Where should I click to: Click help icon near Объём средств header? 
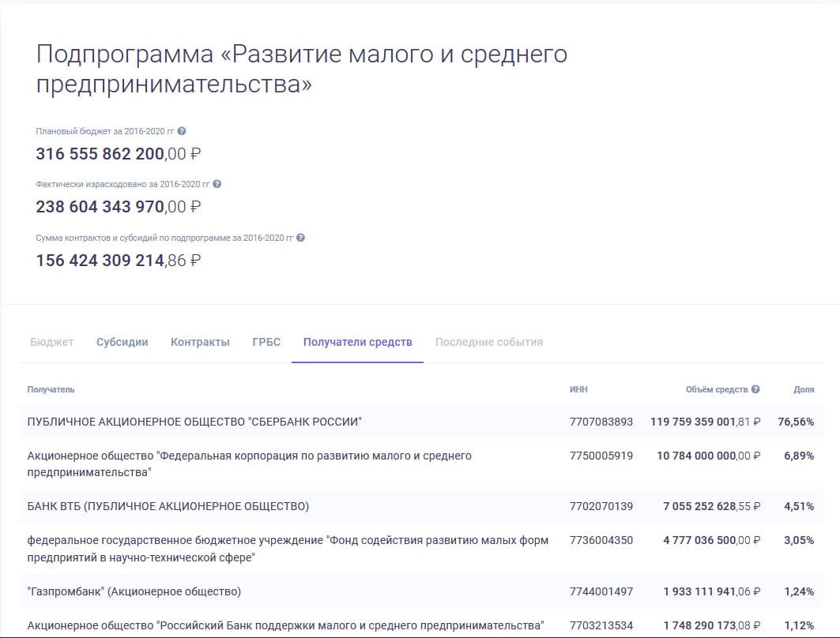click(x=755, y=389)
